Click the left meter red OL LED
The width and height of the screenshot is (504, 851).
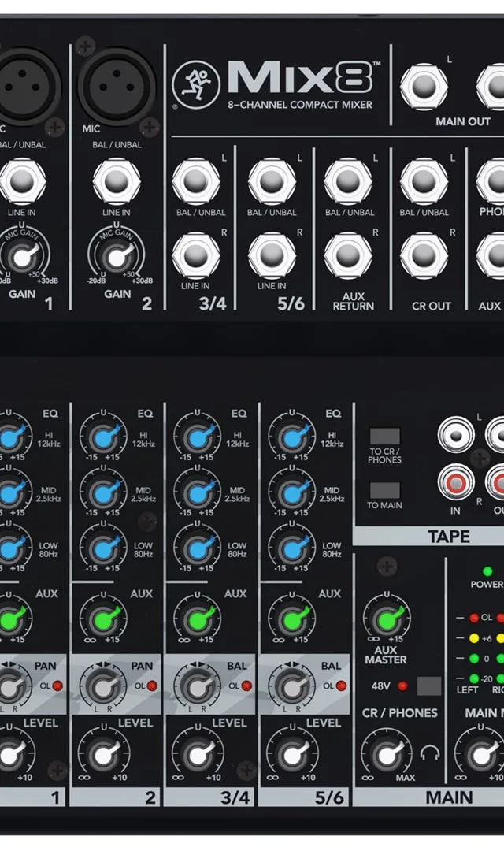point(473,618)
